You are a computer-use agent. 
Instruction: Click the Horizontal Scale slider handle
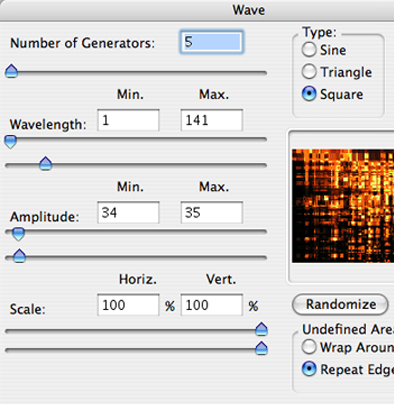(261, 329)
